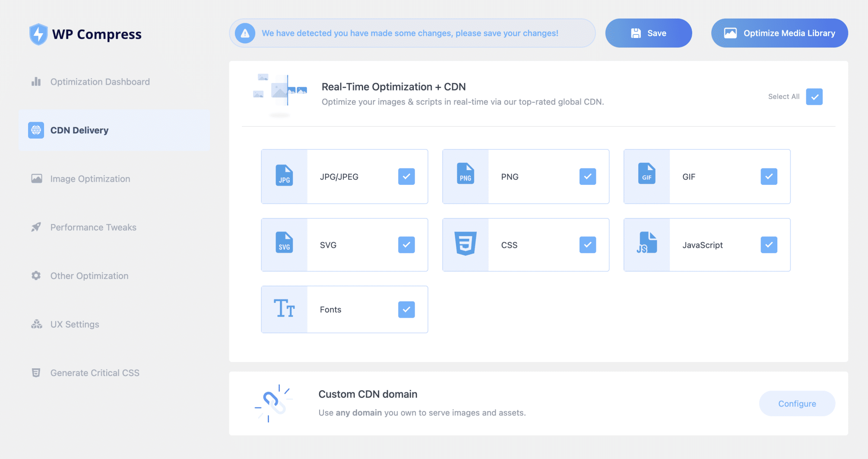This screenshot has width=868, height=459.
Task: Click the Select All label
Action: tap(784, 97)
